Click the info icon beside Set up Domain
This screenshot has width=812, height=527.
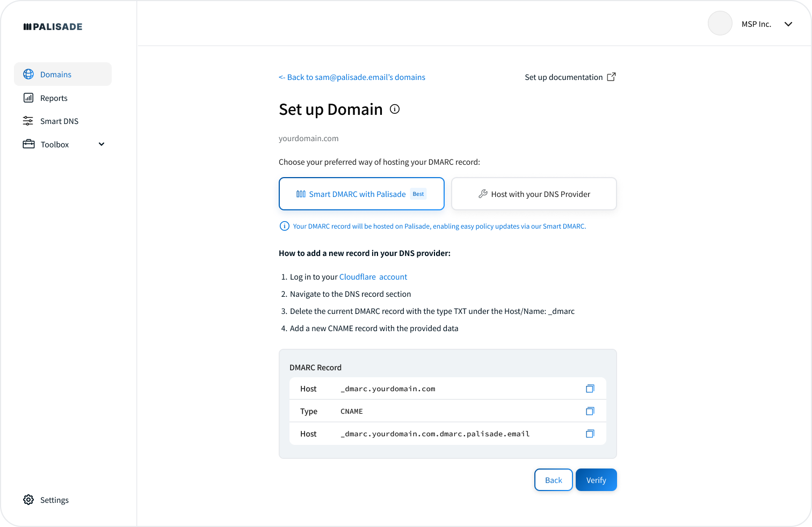(395, 109)
